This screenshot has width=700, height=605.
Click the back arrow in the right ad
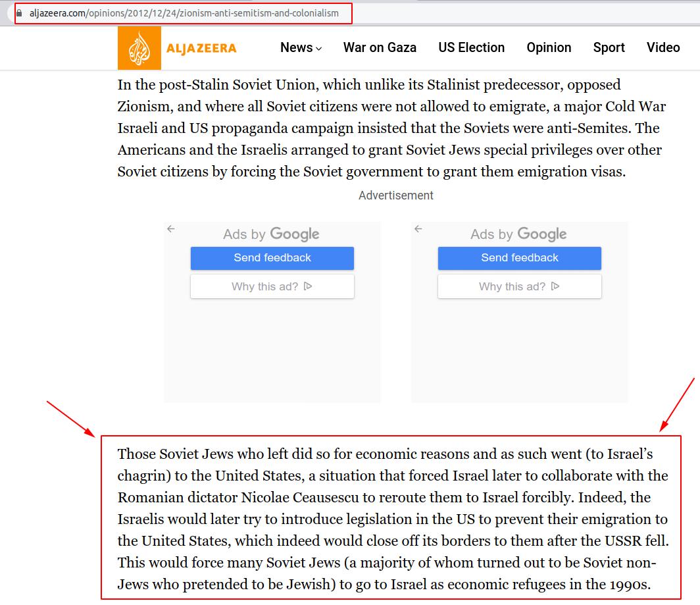pyautogui.click(x=418, y=229)
